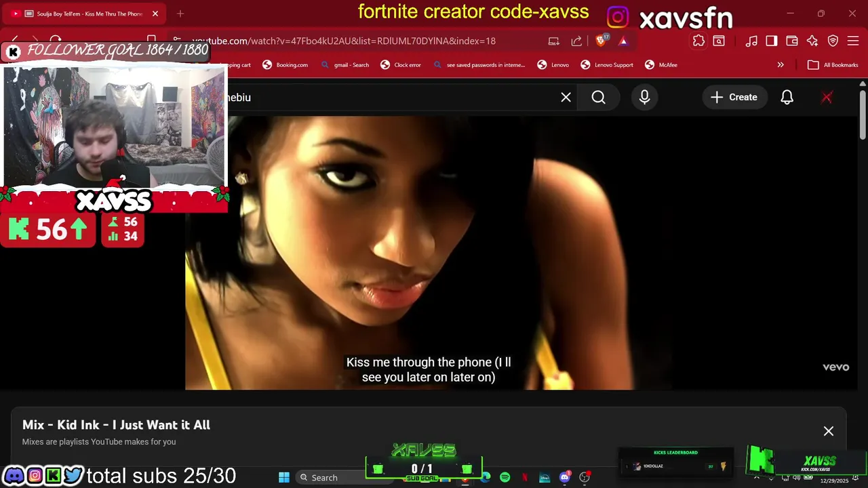
Task: Open OBS Studio from the taskbar
Action: [584, 477]
